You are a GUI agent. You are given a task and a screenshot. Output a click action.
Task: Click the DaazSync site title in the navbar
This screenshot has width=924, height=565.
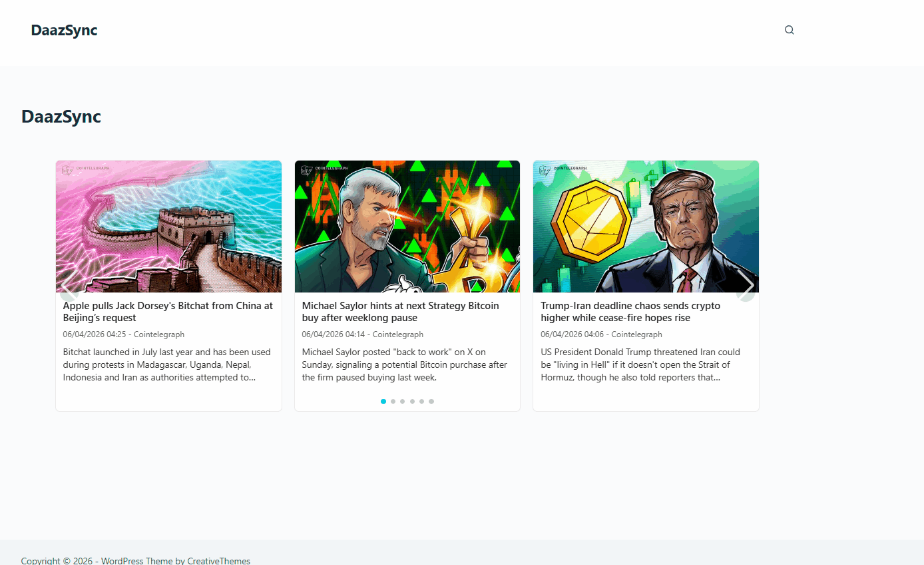(63, 30)
